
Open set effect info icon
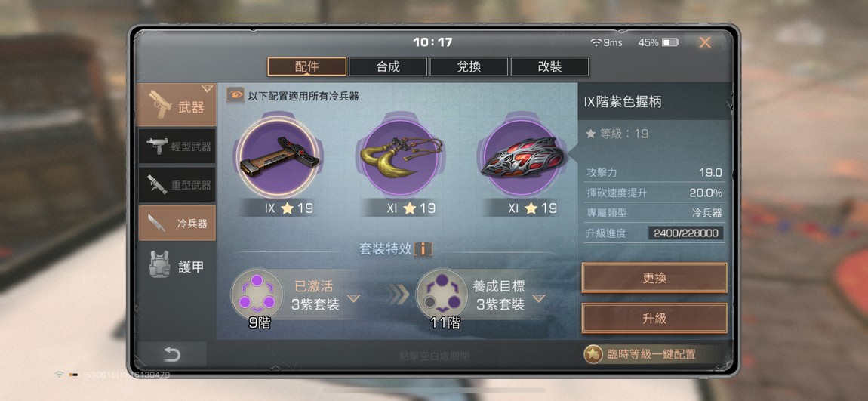[x=423, y=248]
